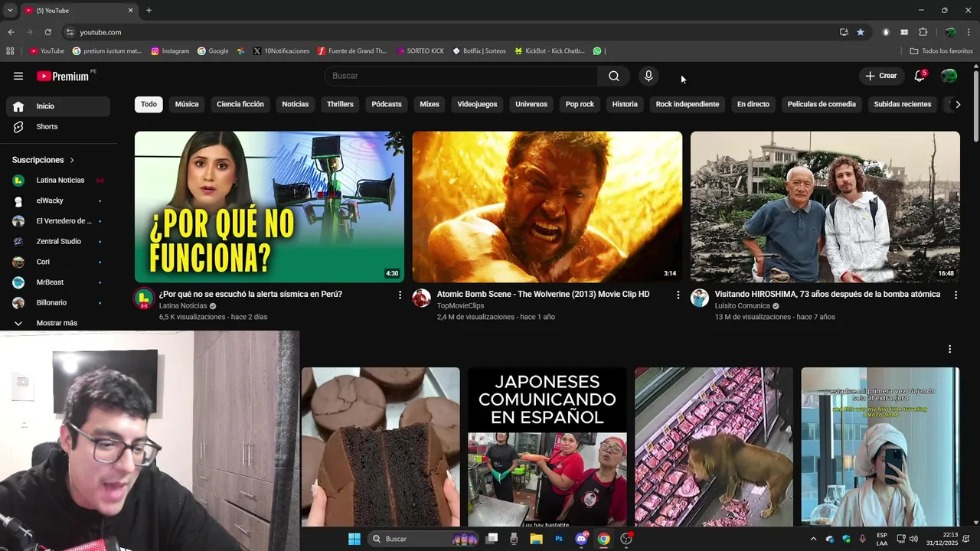The width and height of the screenshot is (980, 551).
Task: Open the SORTEO KICK bookmark
Action: coord(420,51)
